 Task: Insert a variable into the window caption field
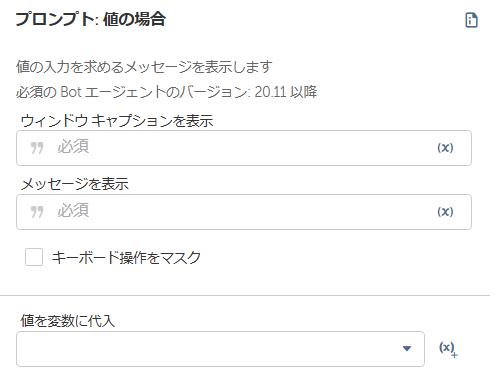pos(445,148)
